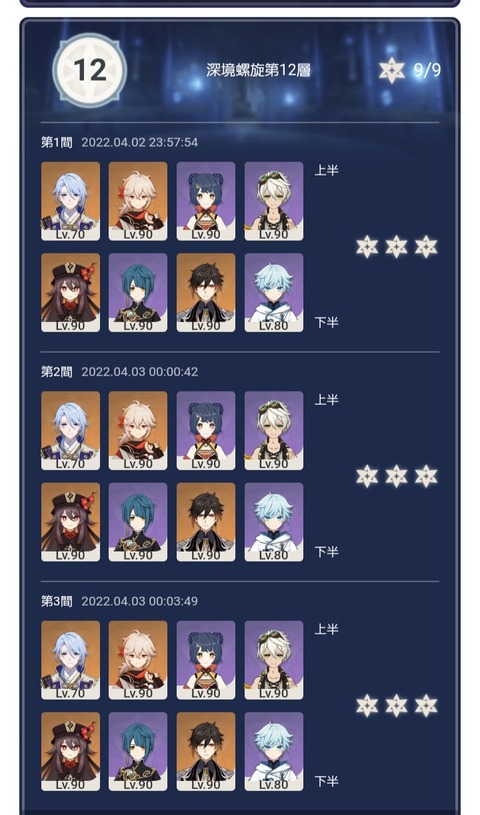Select hat-wearing Lv.90 character in chamber 1 second half

click(70, 293)
